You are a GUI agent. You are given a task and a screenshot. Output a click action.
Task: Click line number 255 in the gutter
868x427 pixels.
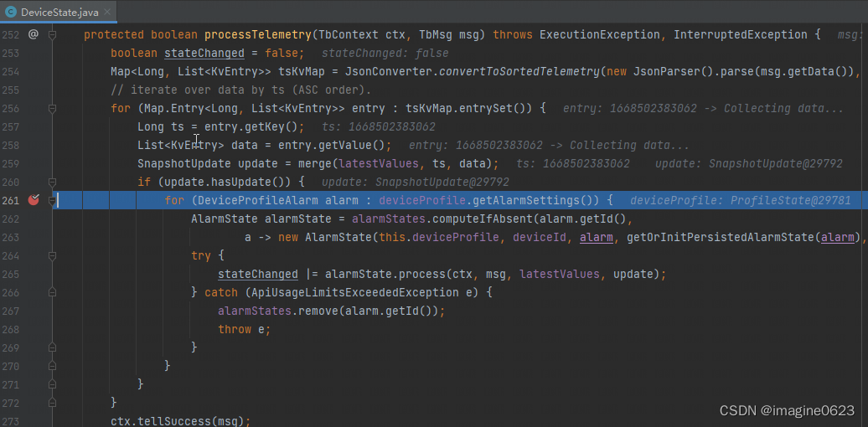click(x=11, y=90)
